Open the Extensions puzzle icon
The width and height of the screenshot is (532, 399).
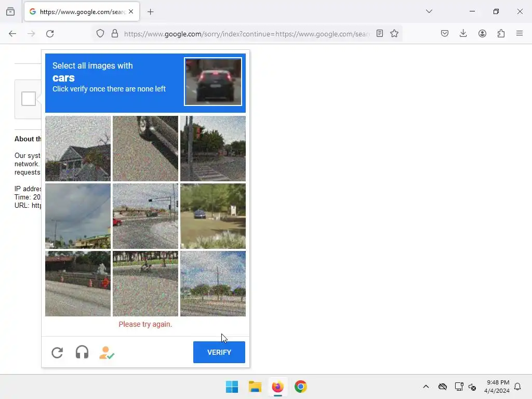click(501, 33)
